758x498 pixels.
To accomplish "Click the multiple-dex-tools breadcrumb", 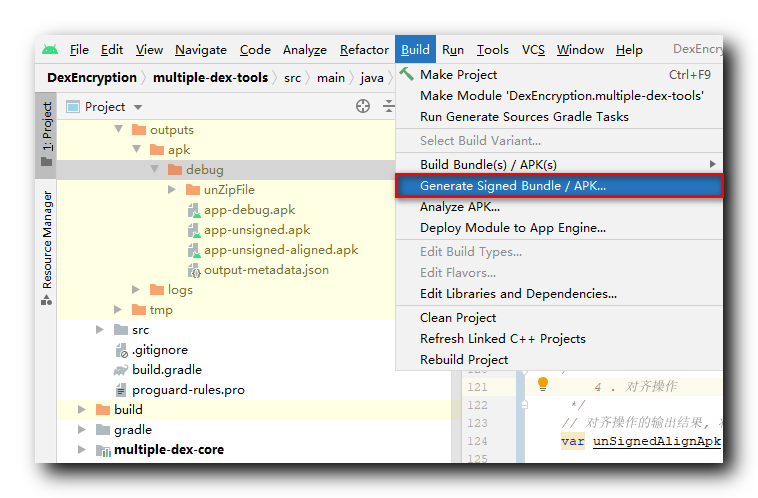I will coord(210,77).
